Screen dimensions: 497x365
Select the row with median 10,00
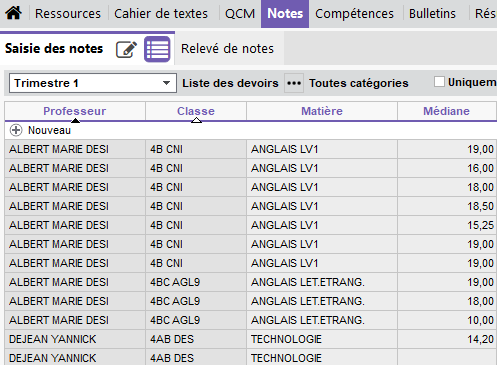(251, 320)
